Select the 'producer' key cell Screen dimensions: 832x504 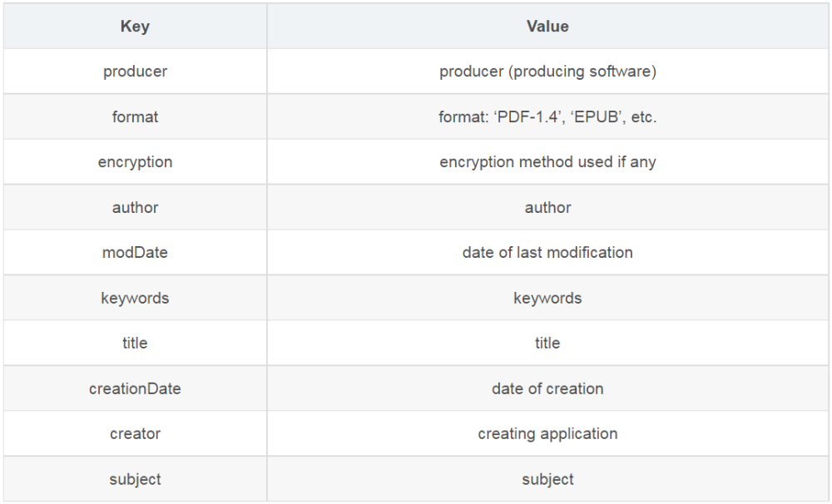(x=135, y=72)
